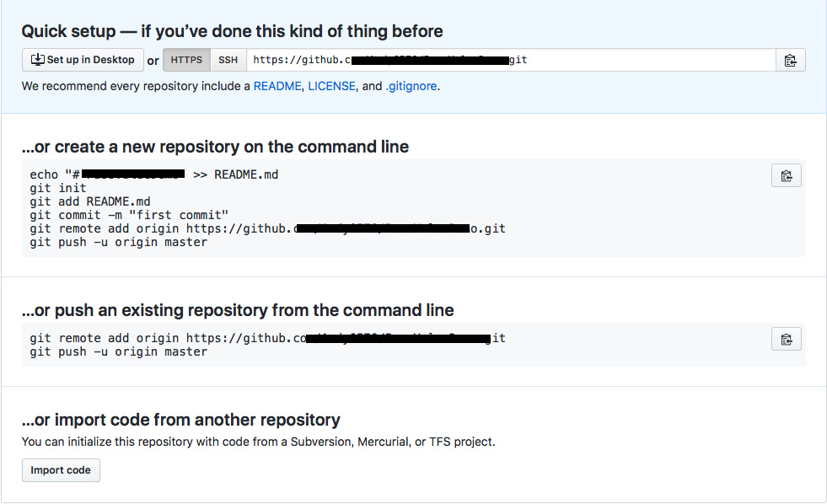Image resolution: width=827 pixels, height=504 pixels.
Task: Copy the repository URL to clipboard
Action: point(790,60)
